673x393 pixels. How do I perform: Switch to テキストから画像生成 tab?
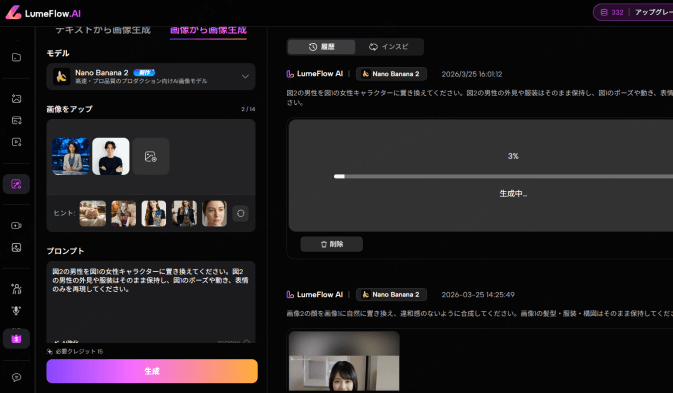(x=103, y=30)
